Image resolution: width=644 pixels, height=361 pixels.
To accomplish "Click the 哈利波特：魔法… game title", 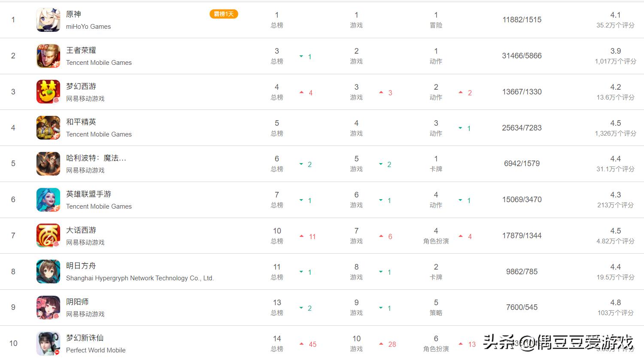I will (96, 158).
